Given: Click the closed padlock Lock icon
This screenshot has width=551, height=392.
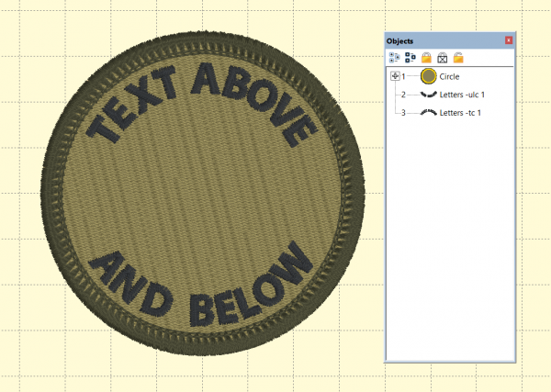Looking at the screenshot, I should coord(426,57).
